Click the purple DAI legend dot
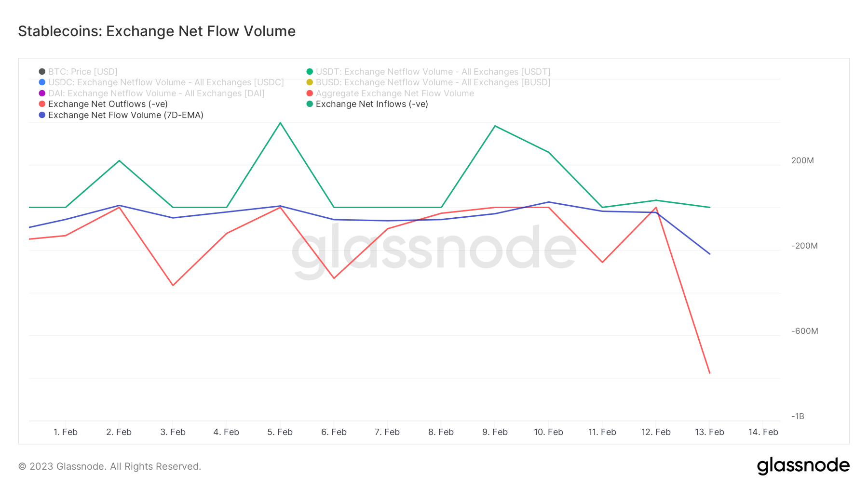This screenshot has width=868, height=488. click(42, 93)
